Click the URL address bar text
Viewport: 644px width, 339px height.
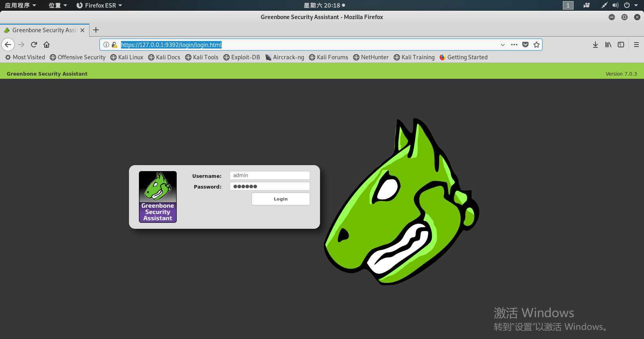click(171, 45)
